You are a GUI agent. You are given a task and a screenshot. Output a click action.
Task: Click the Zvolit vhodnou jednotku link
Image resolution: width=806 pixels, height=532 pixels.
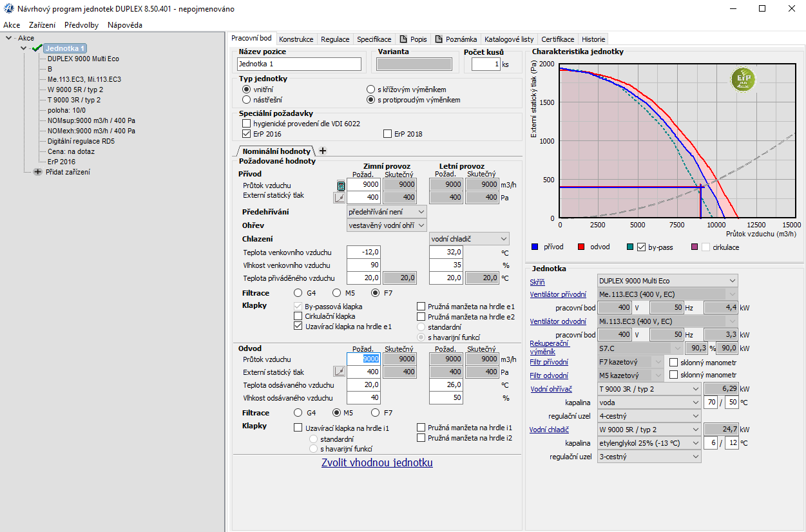coord(377,462)
